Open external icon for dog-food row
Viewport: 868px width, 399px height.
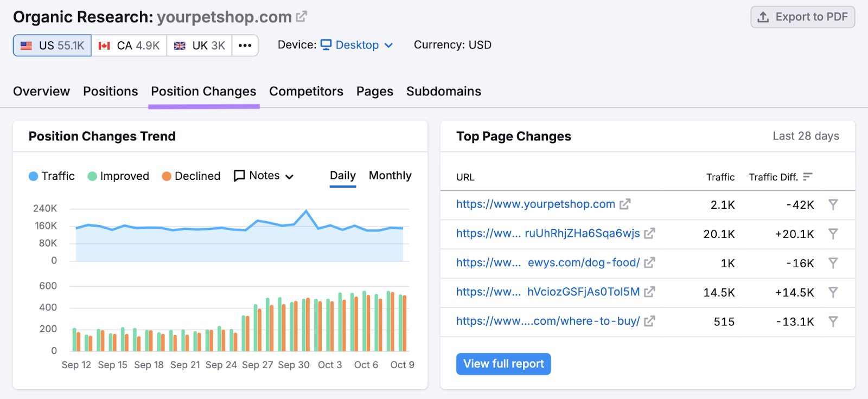click(649, 263)
